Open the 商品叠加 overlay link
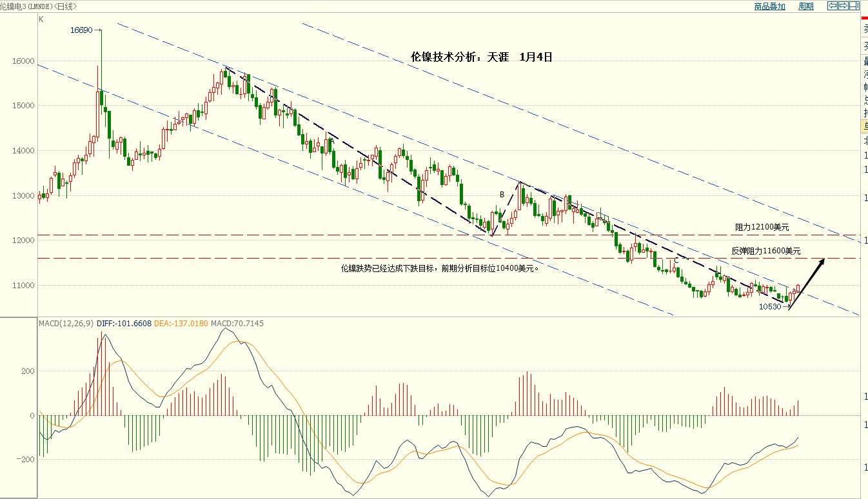868x499 pixels. pos(769,6)
